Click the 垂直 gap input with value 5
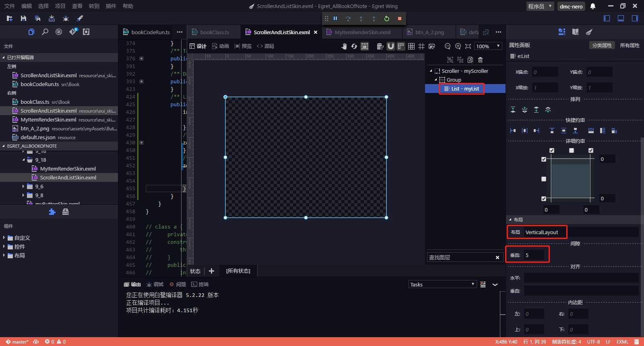The height and width of the screenshot is (346, 644). coord(534,255)
